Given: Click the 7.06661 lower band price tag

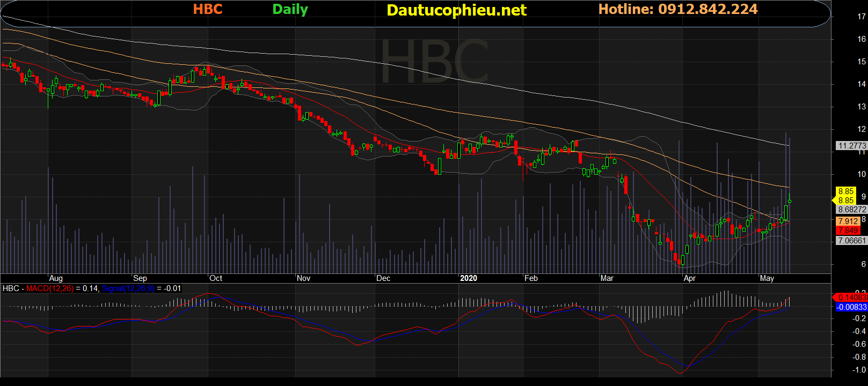Looking at the screenshot, I should pos(852,241).
